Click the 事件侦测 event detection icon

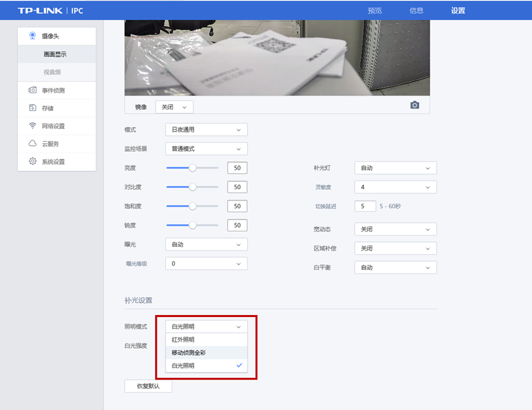coord(32,91)
